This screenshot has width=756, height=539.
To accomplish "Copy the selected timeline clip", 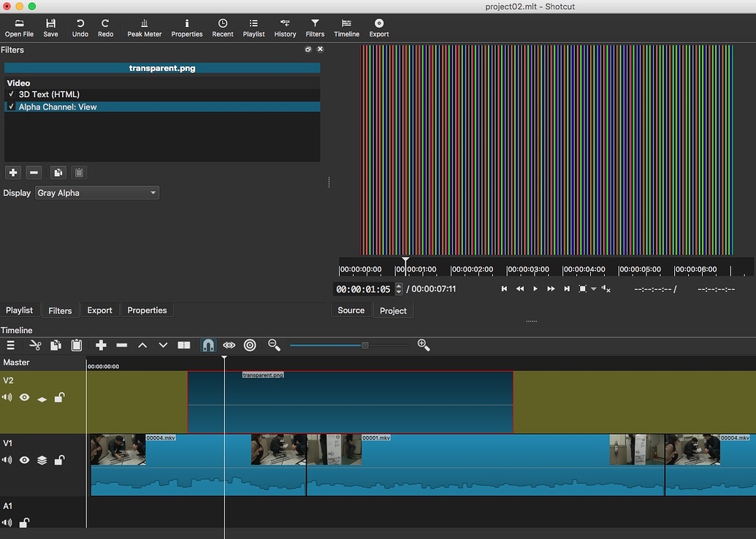I will 56,345.
